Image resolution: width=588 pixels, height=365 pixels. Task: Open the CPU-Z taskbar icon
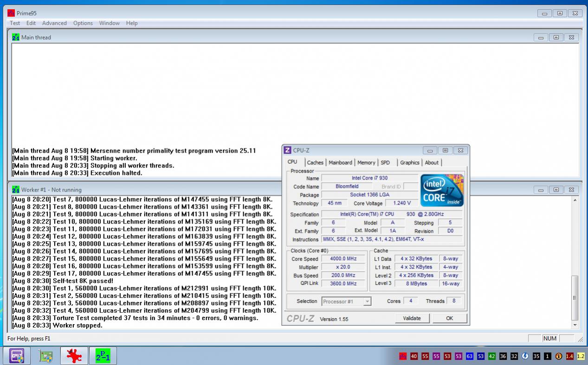point(17,356)
